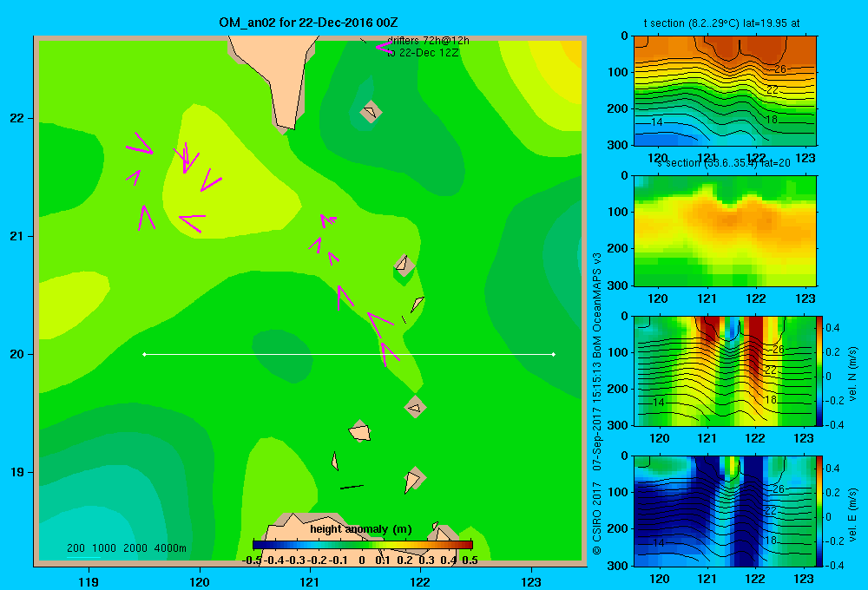Click the "200 1000 2000 4000m" depth contour legend
The image size is (868, 590).
pos(126,548)
